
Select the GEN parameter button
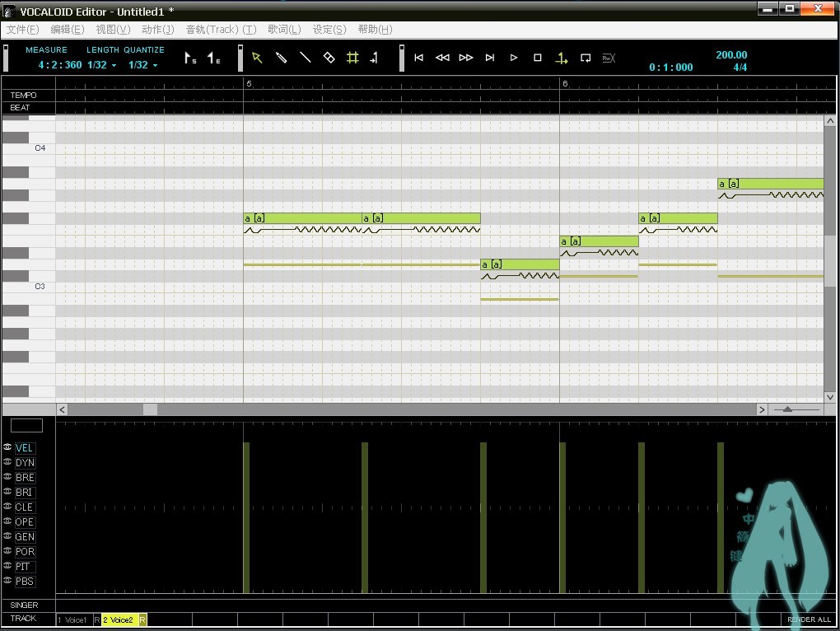tap(25, 537)
